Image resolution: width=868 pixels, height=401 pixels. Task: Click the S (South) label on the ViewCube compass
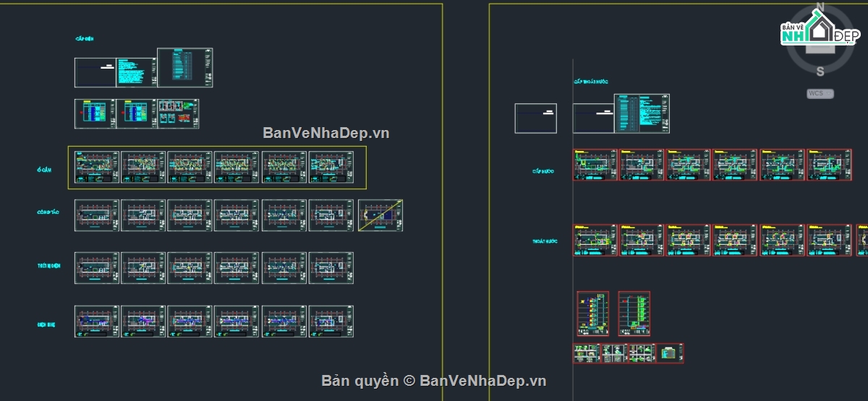(820, 71)
